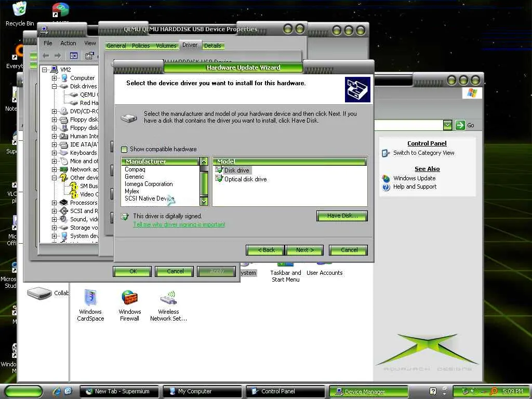
Task: Select Compaq in Manufacturer list
Action: point(135,169)
